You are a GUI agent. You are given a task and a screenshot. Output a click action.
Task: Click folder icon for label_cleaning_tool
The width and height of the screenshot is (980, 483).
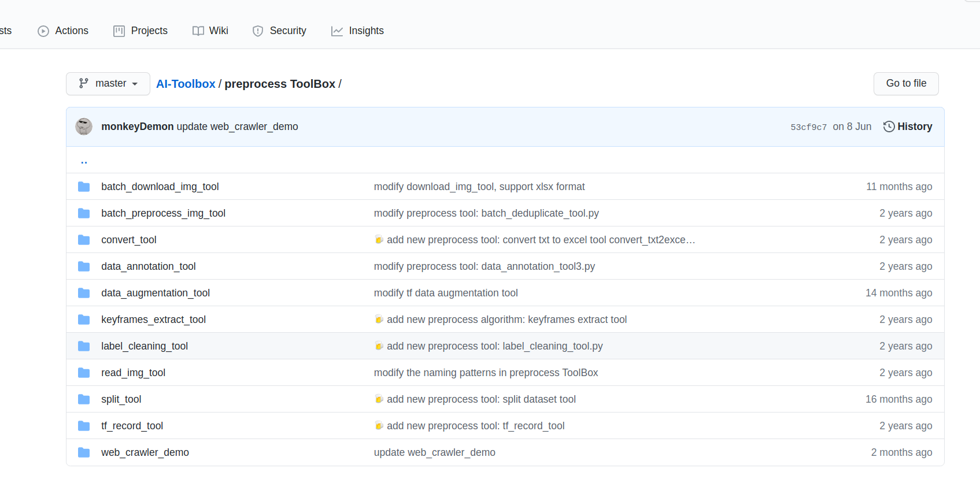tap(84, 346)
